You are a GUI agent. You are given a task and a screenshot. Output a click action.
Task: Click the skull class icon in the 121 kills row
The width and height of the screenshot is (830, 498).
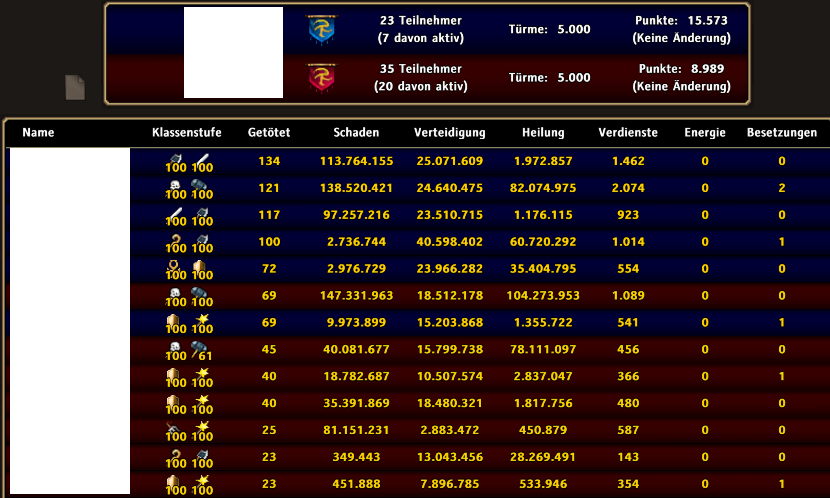[x=175, y=185]
